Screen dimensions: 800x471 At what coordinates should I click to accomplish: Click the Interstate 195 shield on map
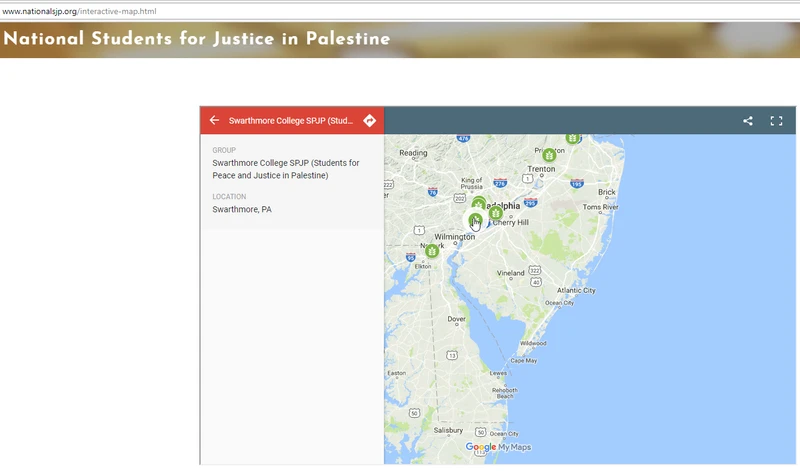point(577,183)
